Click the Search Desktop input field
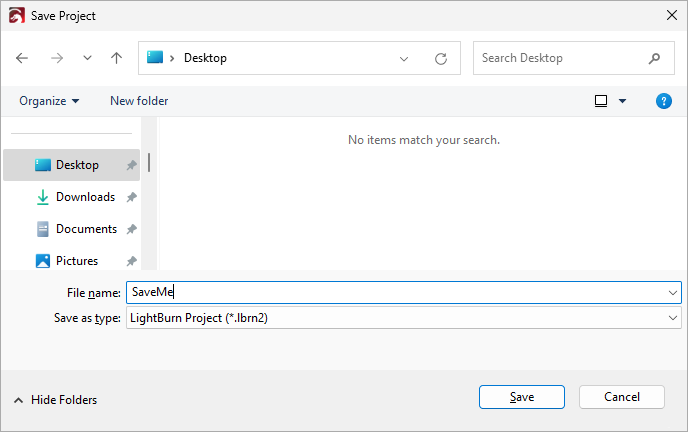The width and height of the screenshot is (688, 432). [558, 58]
